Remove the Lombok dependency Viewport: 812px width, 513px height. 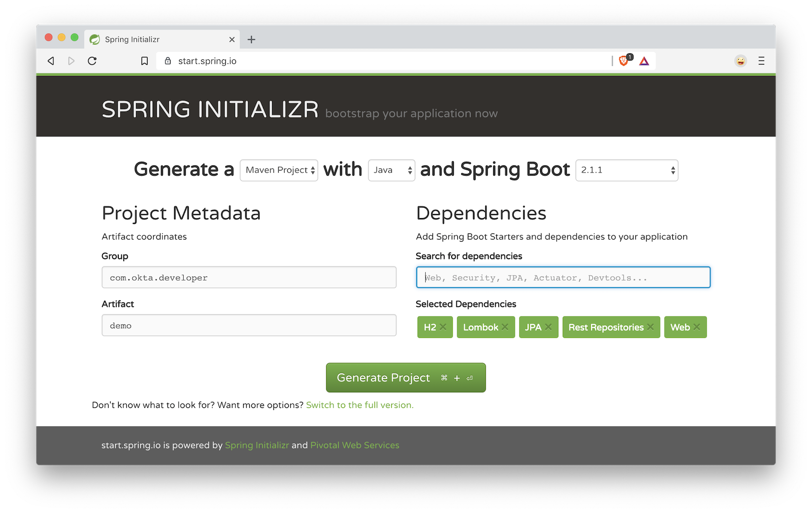click(x=505, y=327)
